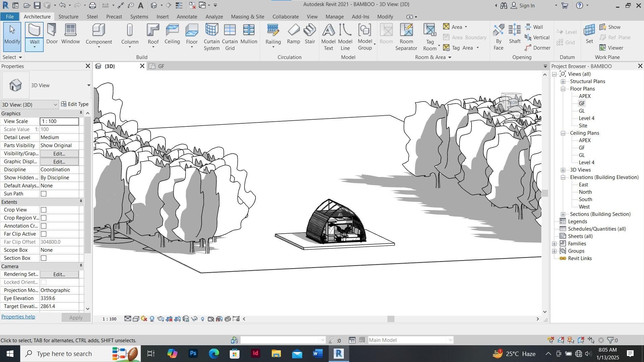Select the Mullion tool
Screen dimensions: 644x362
coord(249,34)
